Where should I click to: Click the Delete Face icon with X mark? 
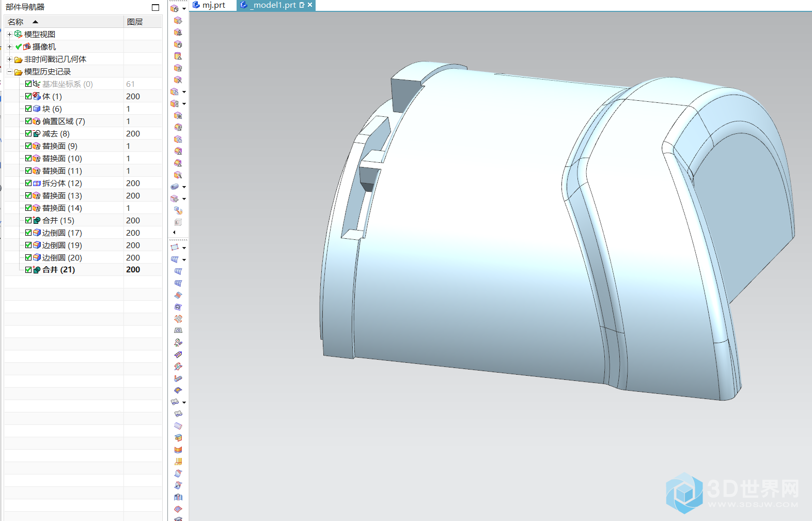tap(178, 80)
